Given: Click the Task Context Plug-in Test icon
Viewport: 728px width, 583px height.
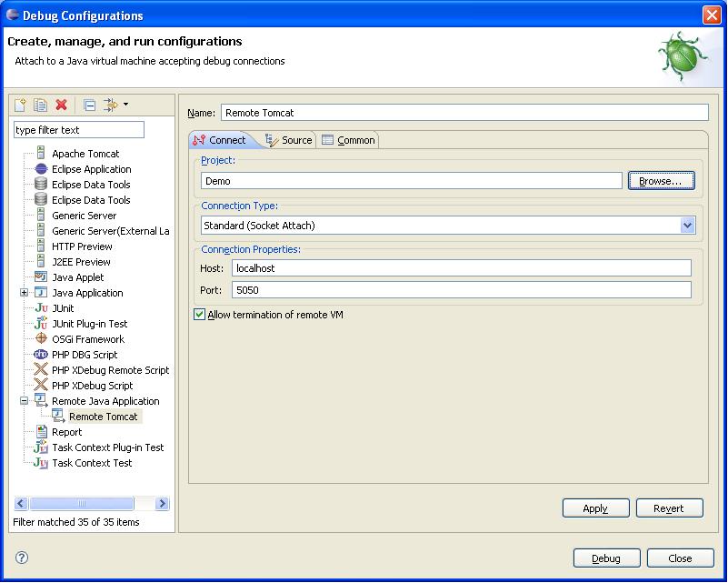Looking at the screenshot, I should [x=41, y=447].
